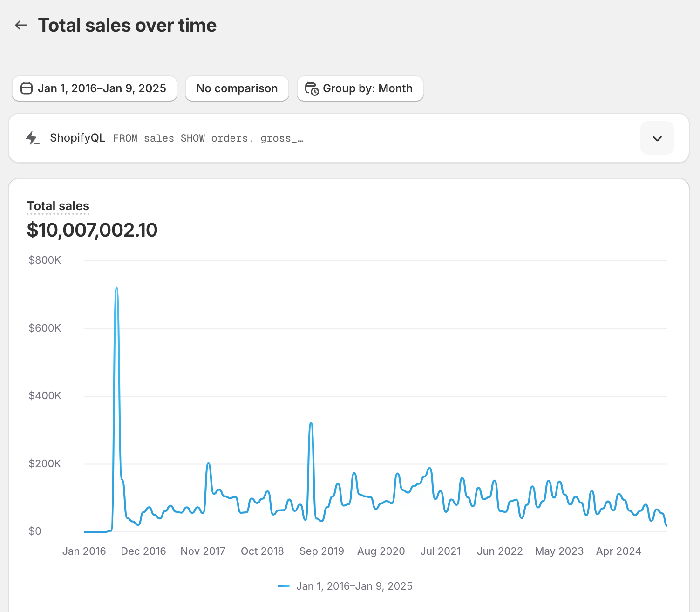Click the $10,007,002.10 total figure
Screen dimensions: 700x612
pos(92,230)
